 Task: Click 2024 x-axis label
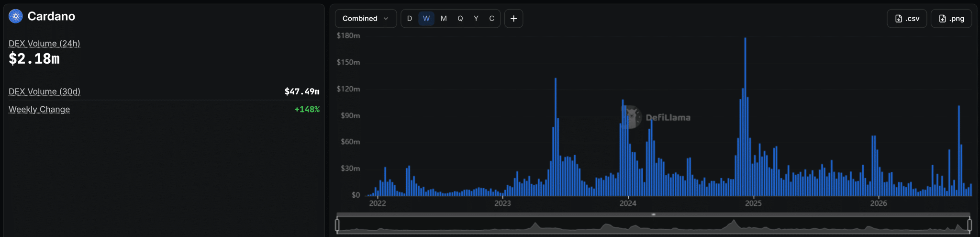coord(628,203)
